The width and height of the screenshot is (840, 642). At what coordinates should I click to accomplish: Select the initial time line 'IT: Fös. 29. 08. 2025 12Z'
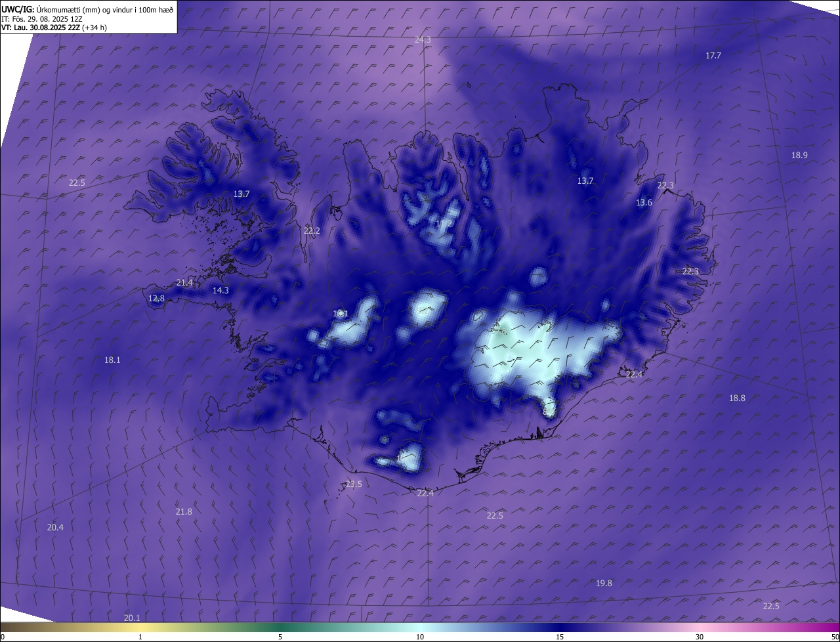pyautogui.click(x=41, y=19)
